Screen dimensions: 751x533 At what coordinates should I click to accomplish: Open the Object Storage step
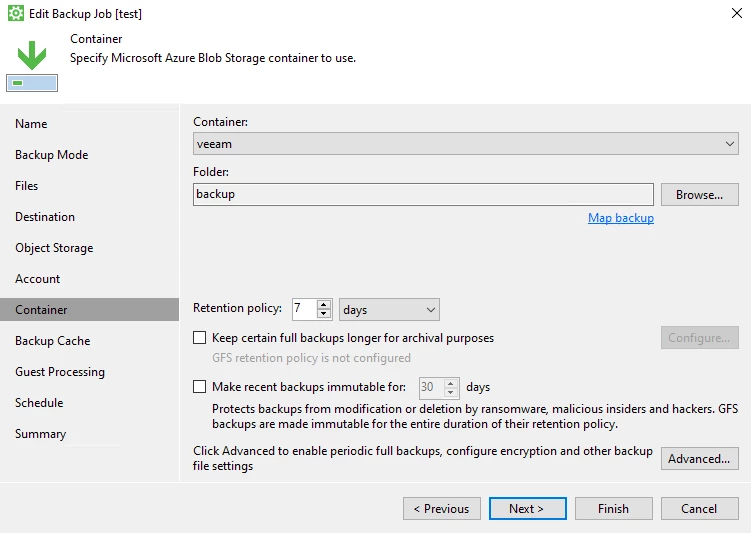pyautogui.click(x=54, y=248)
